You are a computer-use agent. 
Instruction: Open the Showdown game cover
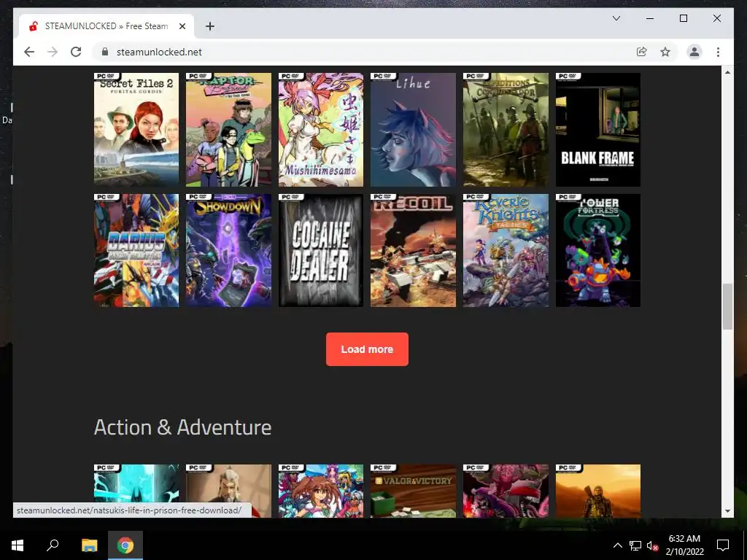click(x=228, y=250)
